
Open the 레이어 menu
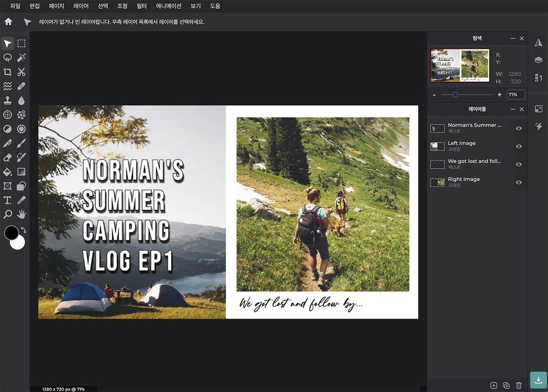[81, 6]
